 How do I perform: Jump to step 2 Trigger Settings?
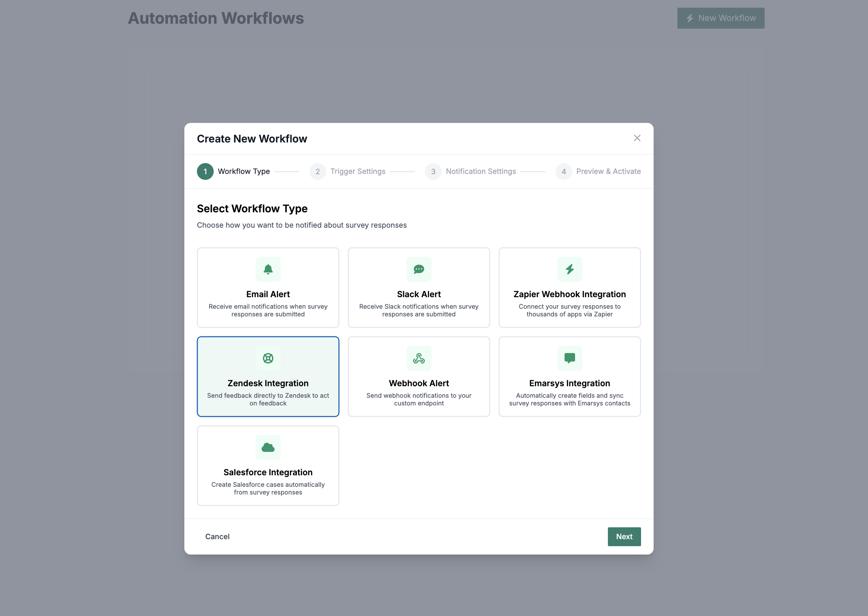(347, 171)
